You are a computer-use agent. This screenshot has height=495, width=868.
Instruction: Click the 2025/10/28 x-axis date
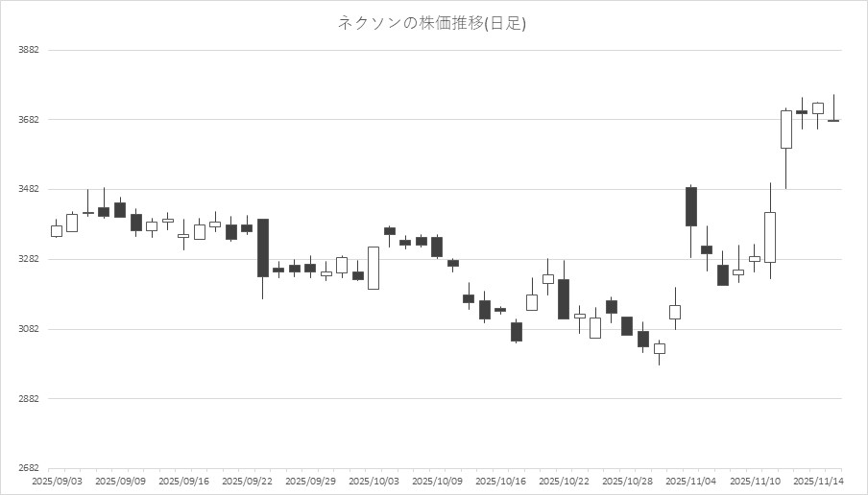[x=628, y=480]
